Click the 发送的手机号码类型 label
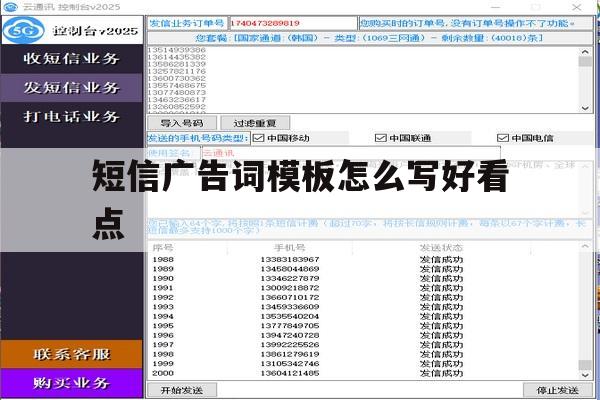600x400 pixels. click(x=198, y=138)
